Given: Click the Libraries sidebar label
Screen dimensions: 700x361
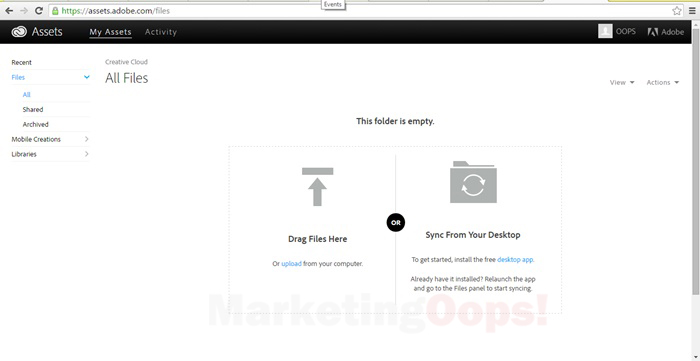Looking at the screenshot, I should pyautogui.click(x=24, y=154).
